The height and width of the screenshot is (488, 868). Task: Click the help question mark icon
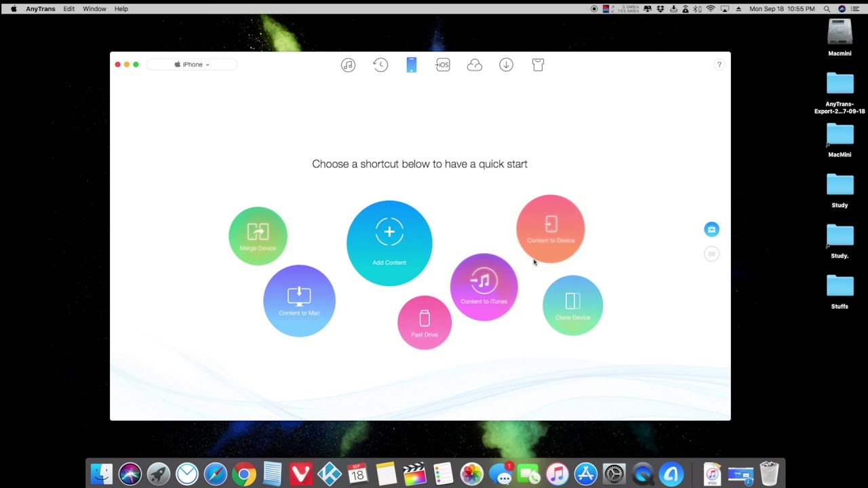(719, 64)
